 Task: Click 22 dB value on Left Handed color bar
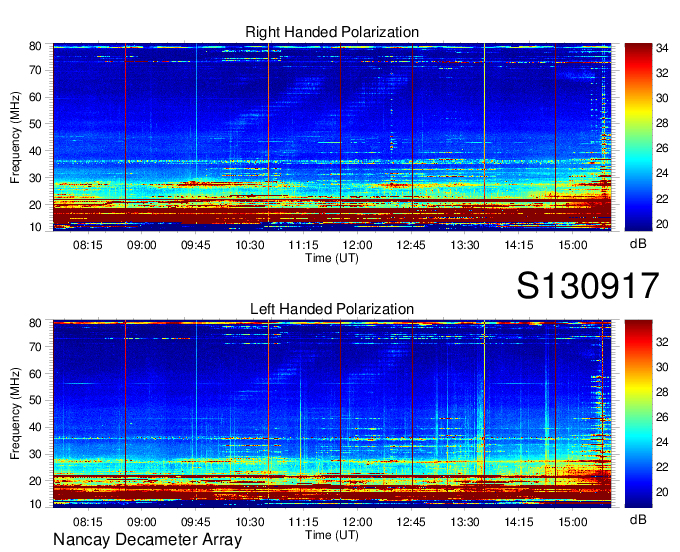click(662, 467)
